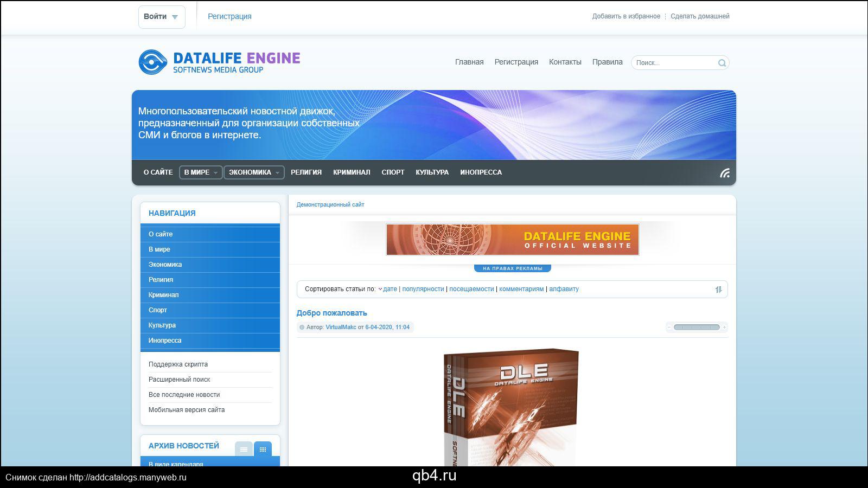Click the minus rating icon
This screenshot has width=868, height=488.
669,328
